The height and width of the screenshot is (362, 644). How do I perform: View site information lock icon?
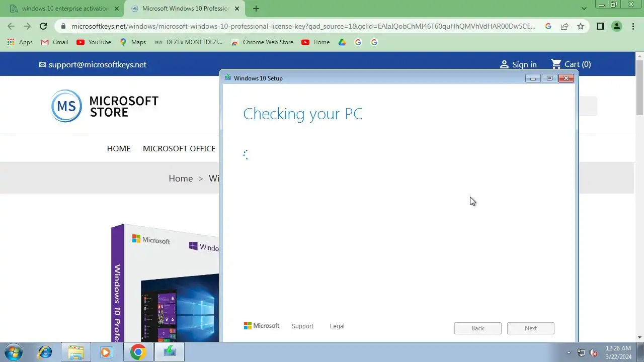63,26
